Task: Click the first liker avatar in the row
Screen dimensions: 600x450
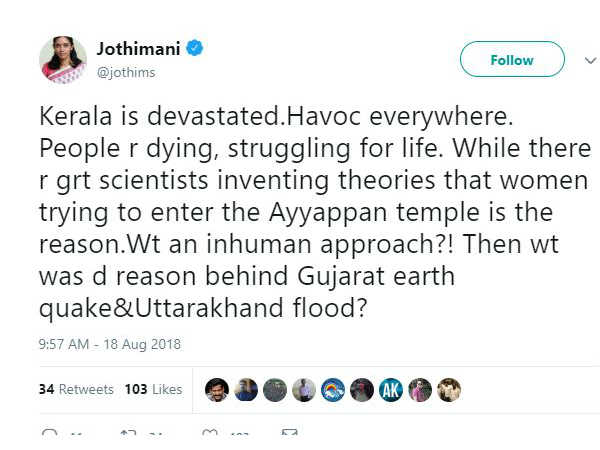Action: coord(217,390)
